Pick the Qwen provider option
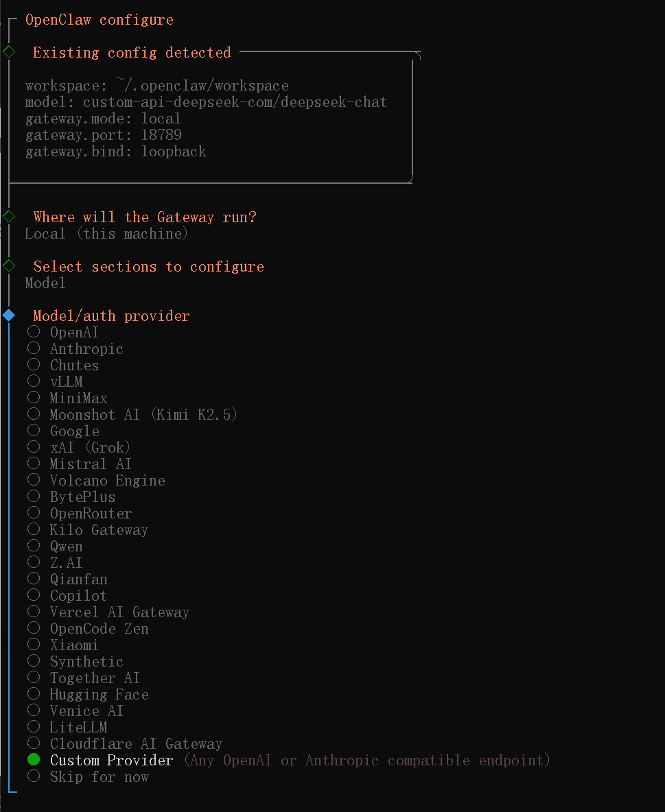This screenshot has width=665, height=812. pos(55,547)
